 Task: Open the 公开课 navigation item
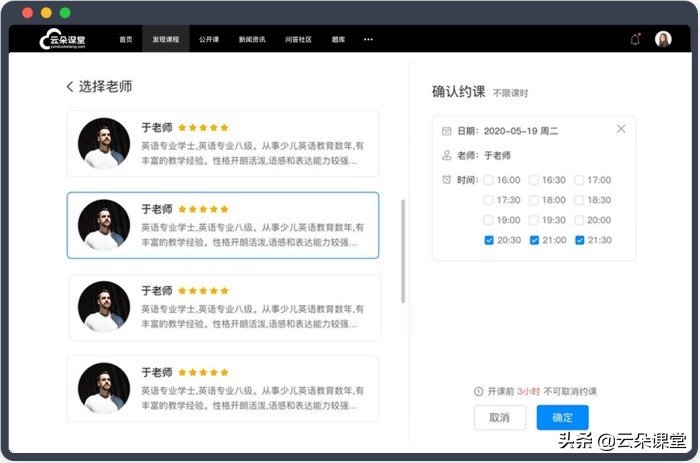[x=209, y=39]
